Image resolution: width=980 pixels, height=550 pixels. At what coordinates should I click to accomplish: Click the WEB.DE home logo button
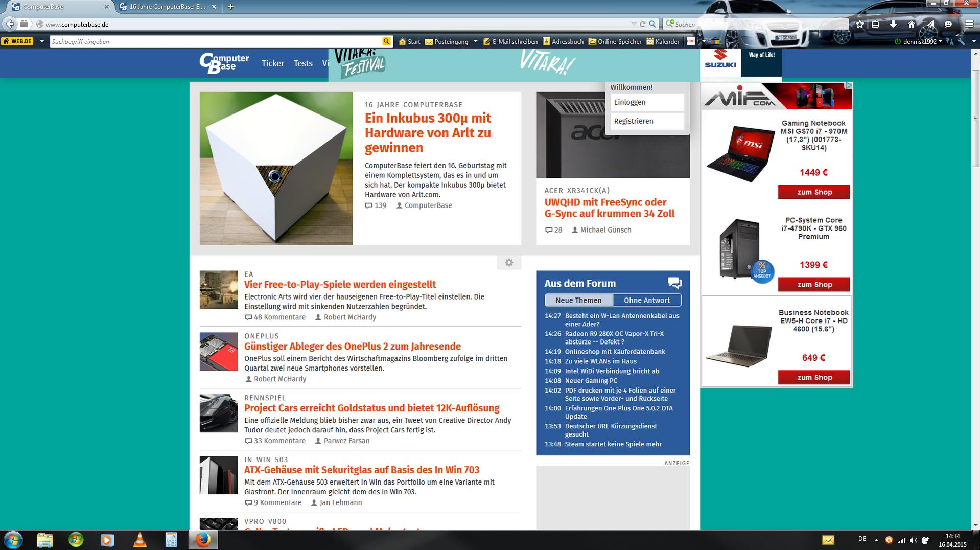(x=17, y=41)
